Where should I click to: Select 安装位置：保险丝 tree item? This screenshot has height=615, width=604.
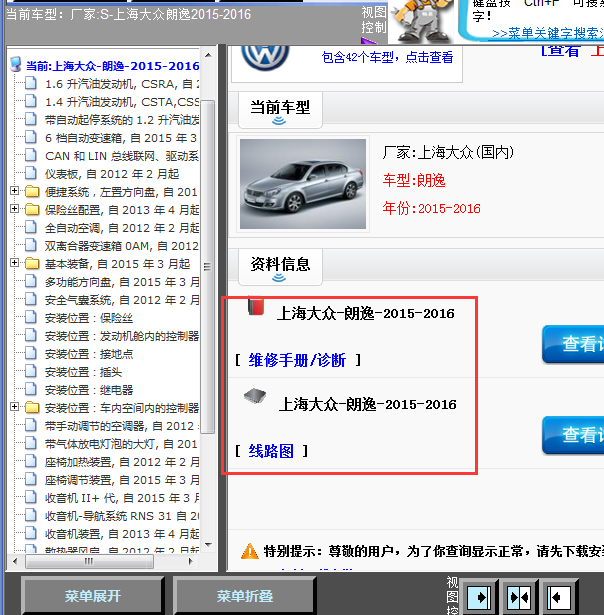89,318
